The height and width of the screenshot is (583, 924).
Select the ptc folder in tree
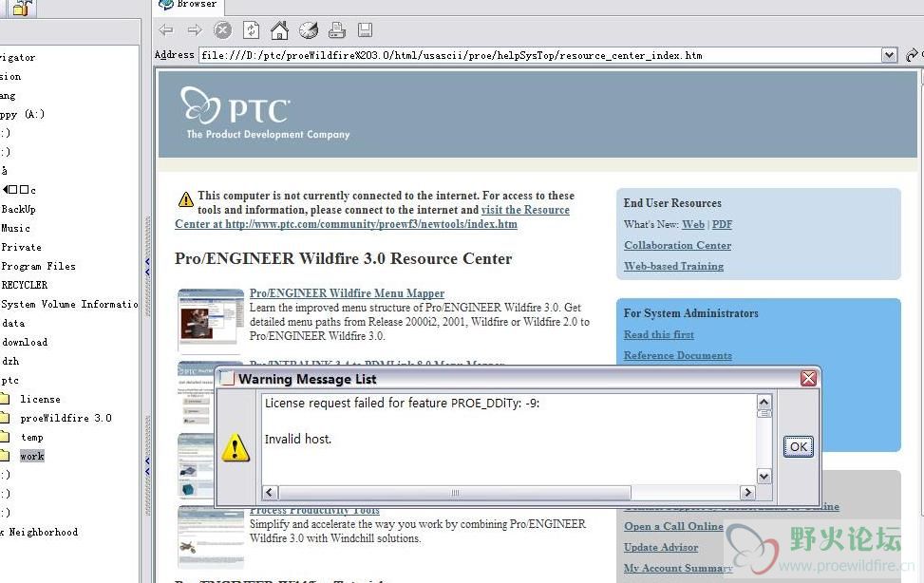pos(10,380)
